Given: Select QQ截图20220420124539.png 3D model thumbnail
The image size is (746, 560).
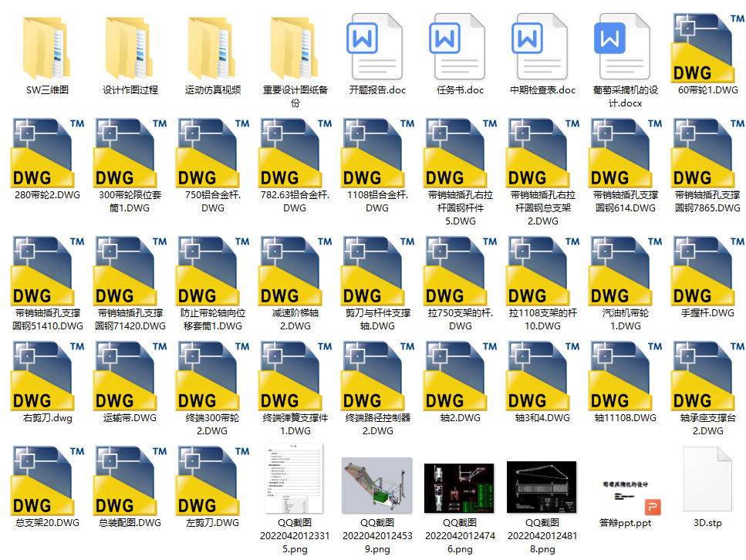Looking at the screenshot, I should pyautogui.click(x=377, y=484).
